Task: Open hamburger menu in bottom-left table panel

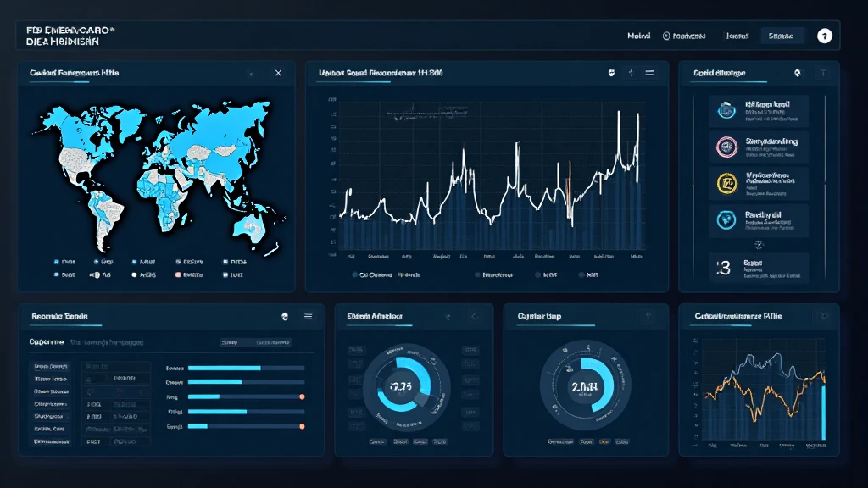Action: pos(308,316)
